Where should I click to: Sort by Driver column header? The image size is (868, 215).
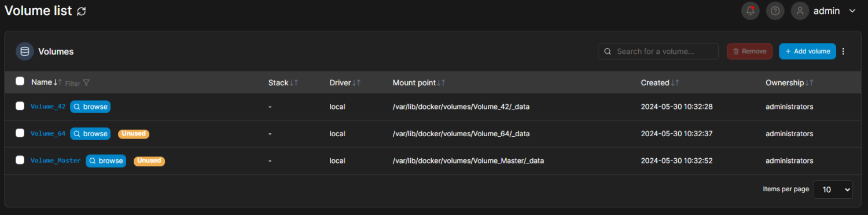pyautogui.click(x=345, y=83)
